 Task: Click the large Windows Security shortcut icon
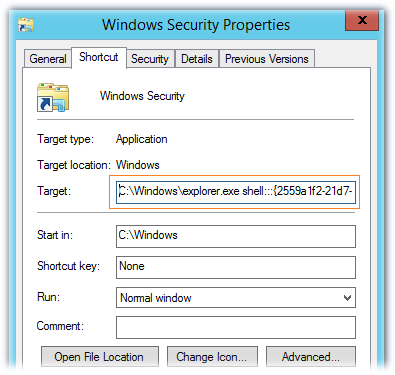coord(53,97)
